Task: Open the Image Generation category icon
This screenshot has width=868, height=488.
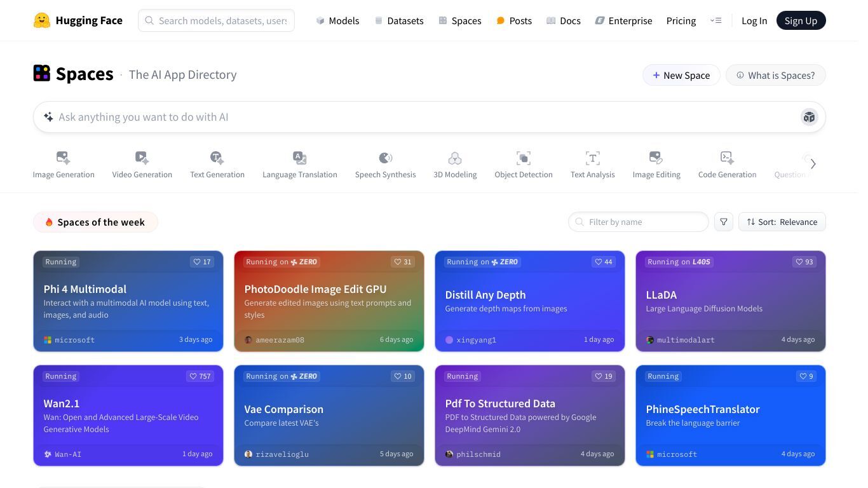Action: coord(64,158)
